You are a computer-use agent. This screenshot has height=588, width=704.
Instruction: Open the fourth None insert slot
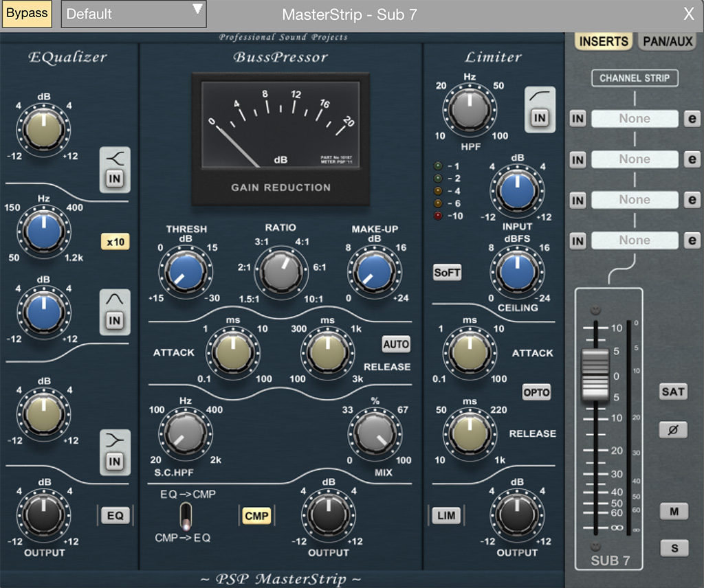click(x=635, y=240)
